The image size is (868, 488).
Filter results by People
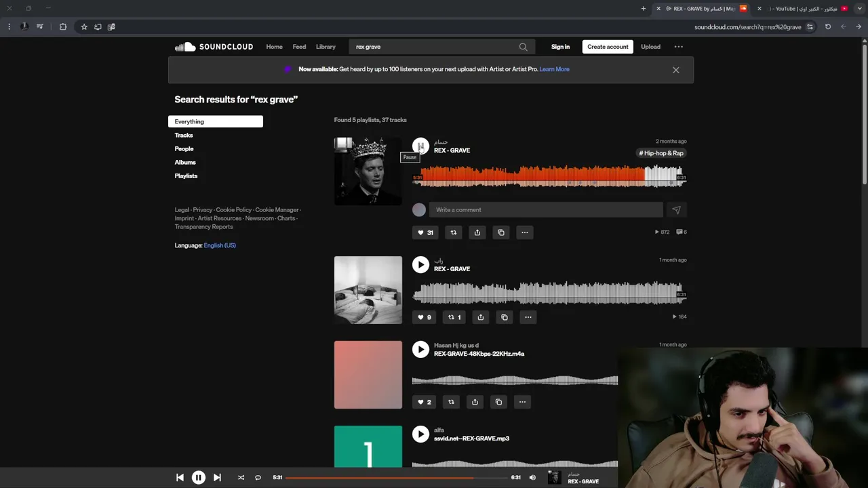(x=184, y=148)
